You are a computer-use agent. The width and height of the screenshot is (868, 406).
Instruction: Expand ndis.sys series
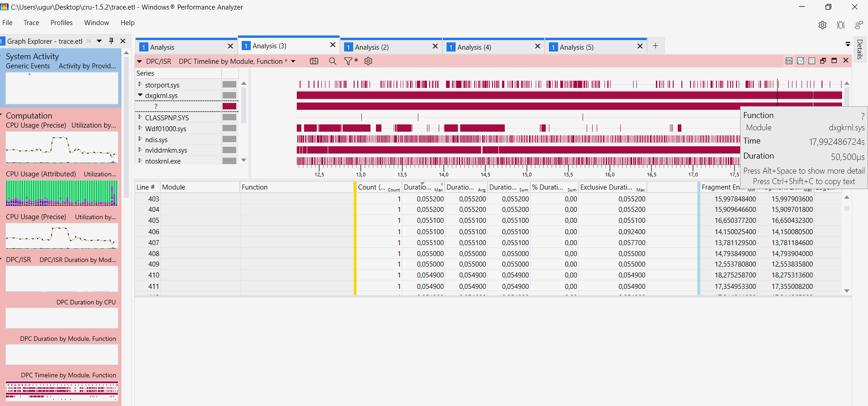[x=140, y=139]
